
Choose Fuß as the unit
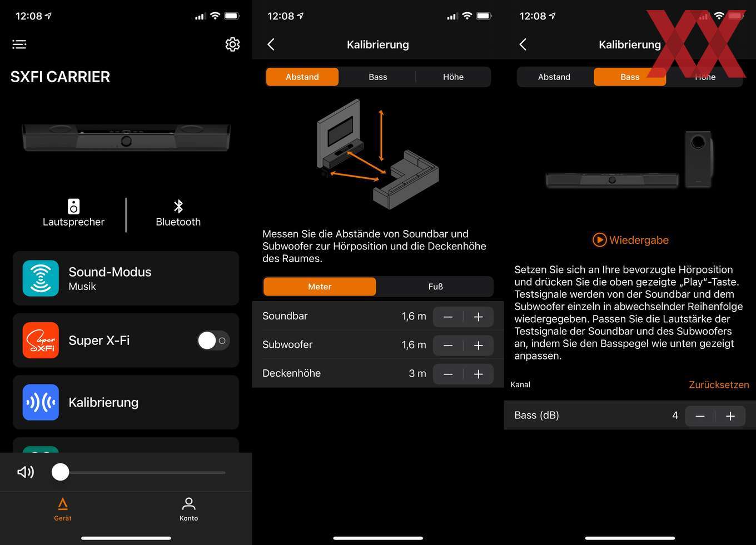point(435,287)
